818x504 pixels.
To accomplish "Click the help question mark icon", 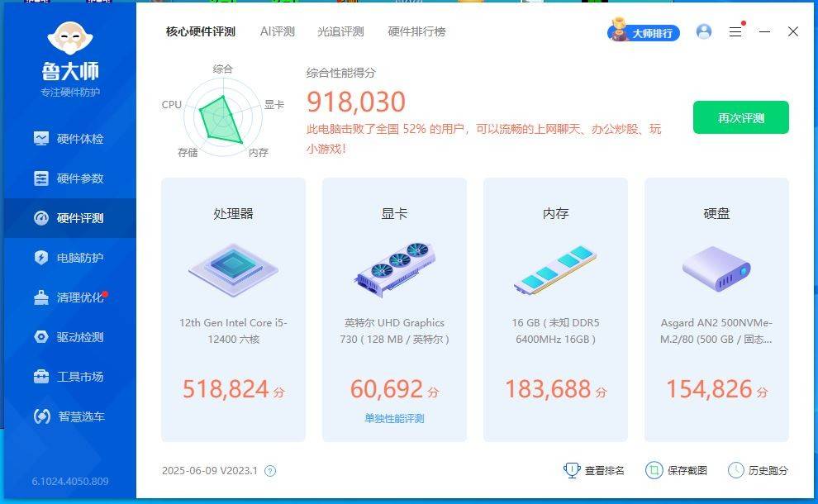I will click(x=270, y=471).
